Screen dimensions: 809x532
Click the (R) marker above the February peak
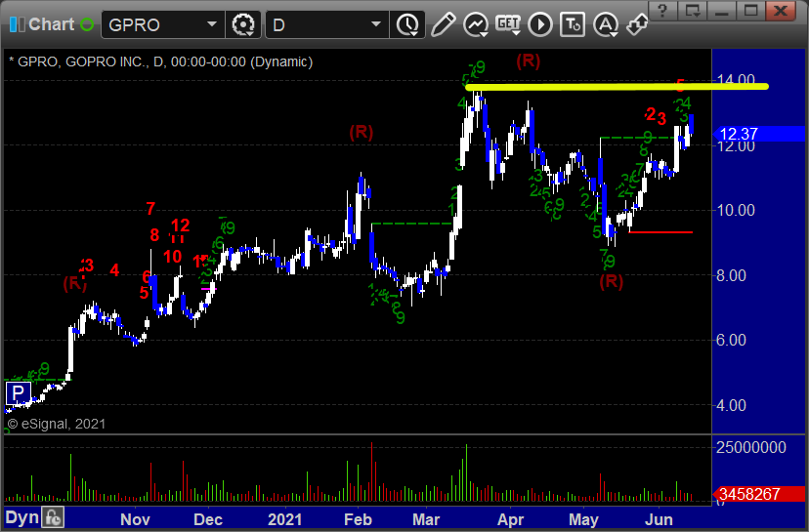tap(362, 132)
